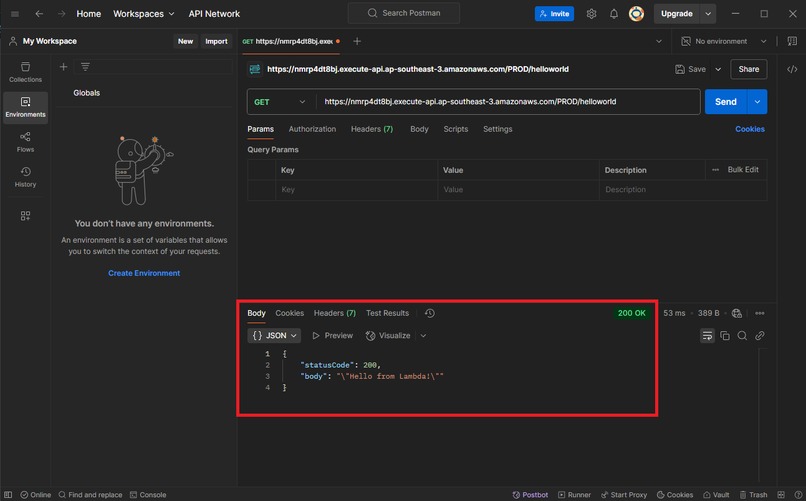Copy response link icon
Image resolution: width=806 pixels, height=501 pixels.
pos(760,336)
